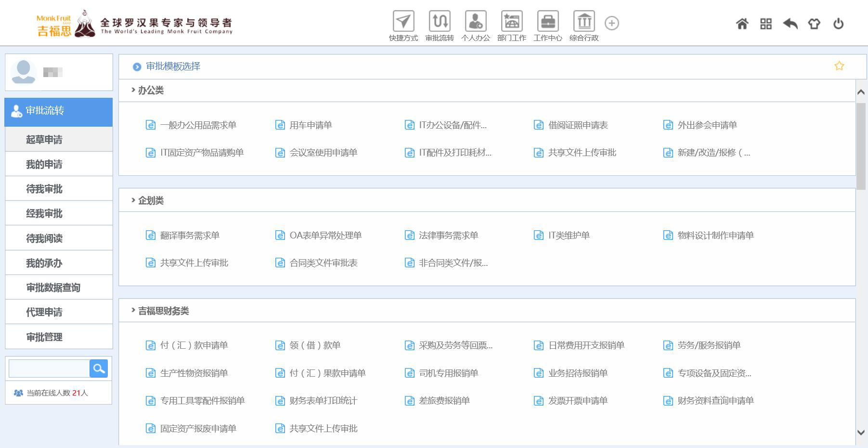Image resolution: width=868 pixels, height=448 pixels.
Task: Select 我的申请 in the sidebar
Action: coord(44,164)
